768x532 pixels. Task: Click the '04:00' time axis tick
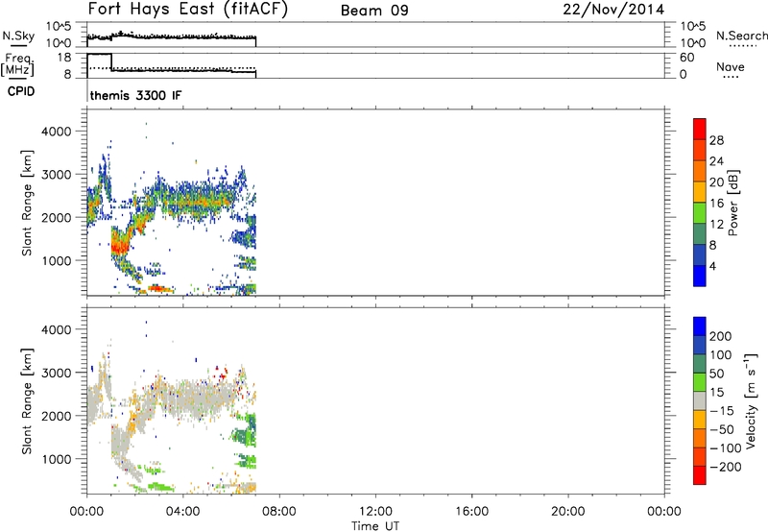(x=183, y=512)
